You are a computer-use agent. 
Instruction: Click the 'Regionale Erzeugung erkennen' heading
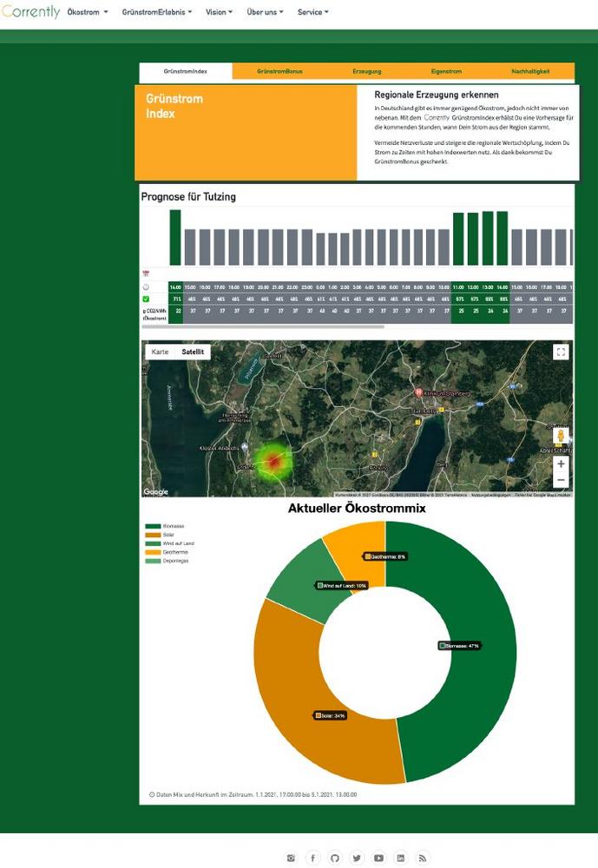[x=437, y=95]
